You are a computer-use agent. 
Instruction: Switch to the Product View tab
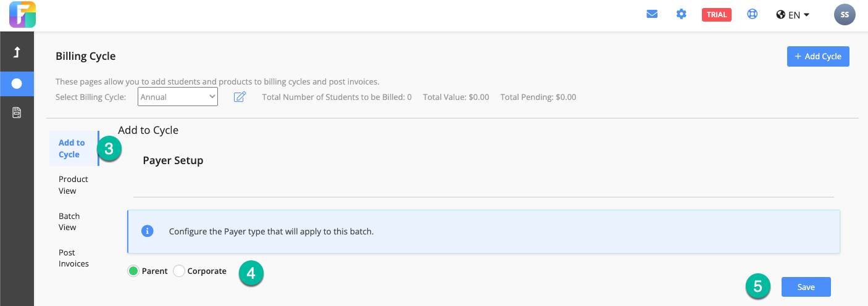point(73,184)
